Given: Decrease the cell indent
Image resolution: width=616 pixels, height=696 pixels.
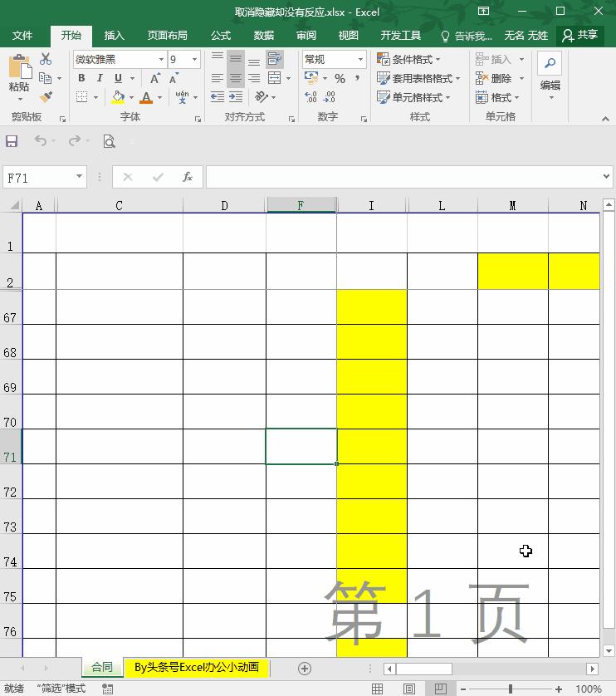Looking at the screenshot, I should pyautogui.click(x=217, y=97).
